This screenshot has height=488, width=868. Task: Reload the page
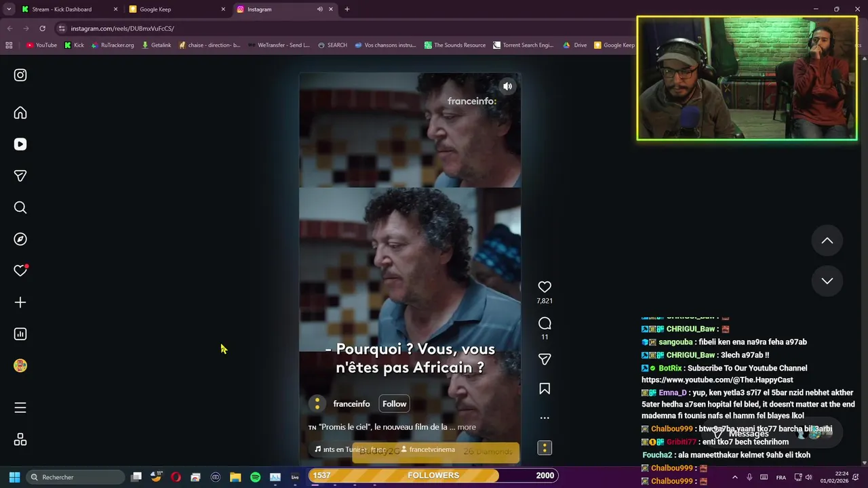(42, 28)
